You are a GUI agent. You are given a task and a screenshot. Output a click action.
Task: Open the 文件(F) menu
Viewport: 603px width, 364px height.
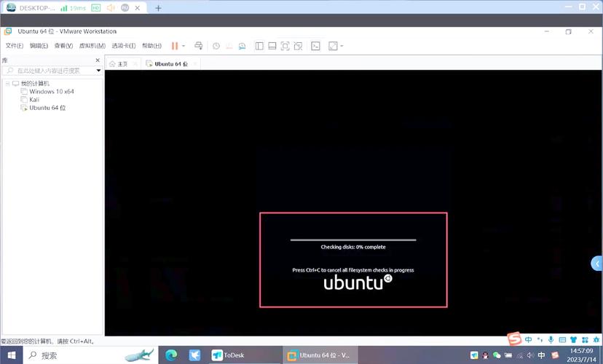point(15,46)
